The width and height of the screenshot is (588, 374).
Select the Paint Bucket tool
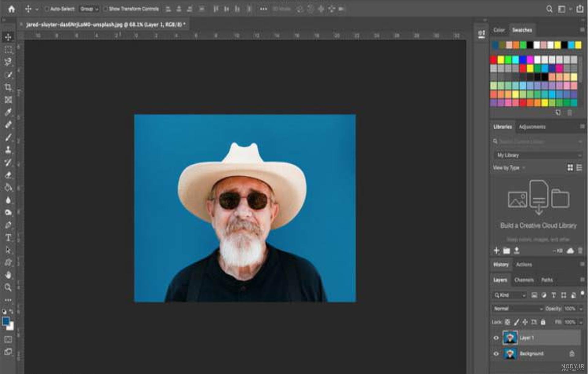tap(8, 187)
